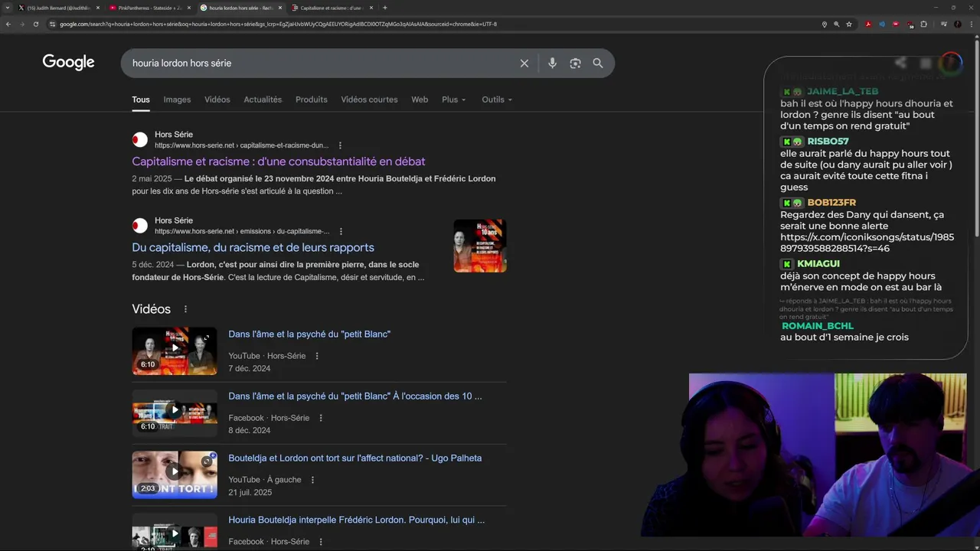Viewport: 980px width, 551px height.
Task: Open 'Houria Bouteldja interpelle Frédéric Lordon' link
Action: pyautogui.click(x=357, y=520)
